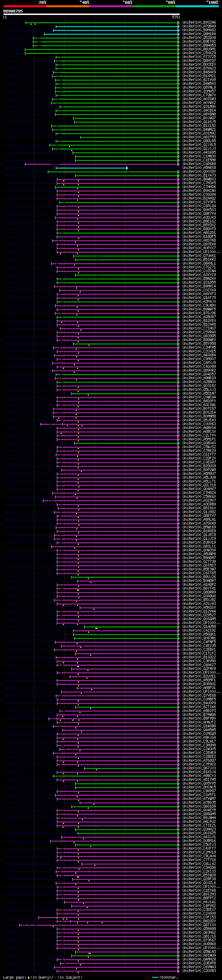Image resolution: width=222 pixels, height=980 pixels.
Task: Select the UniRef100_C3GVB3 entry
Action: pos(199,971)
